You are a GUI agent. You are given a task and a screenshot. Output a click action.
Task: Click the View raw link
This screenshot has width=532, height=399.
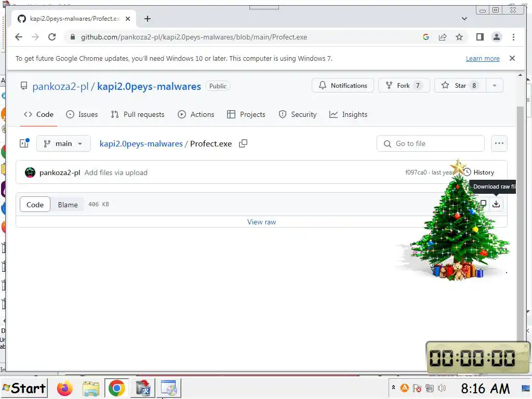tap(262, 222)
